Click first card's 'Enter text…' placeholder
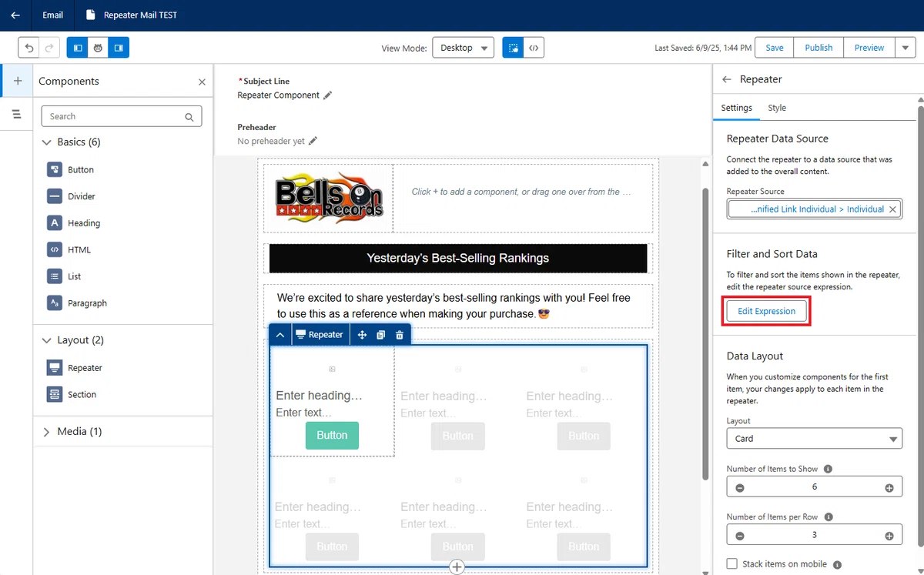924x575 pixels. click(304, 413)
